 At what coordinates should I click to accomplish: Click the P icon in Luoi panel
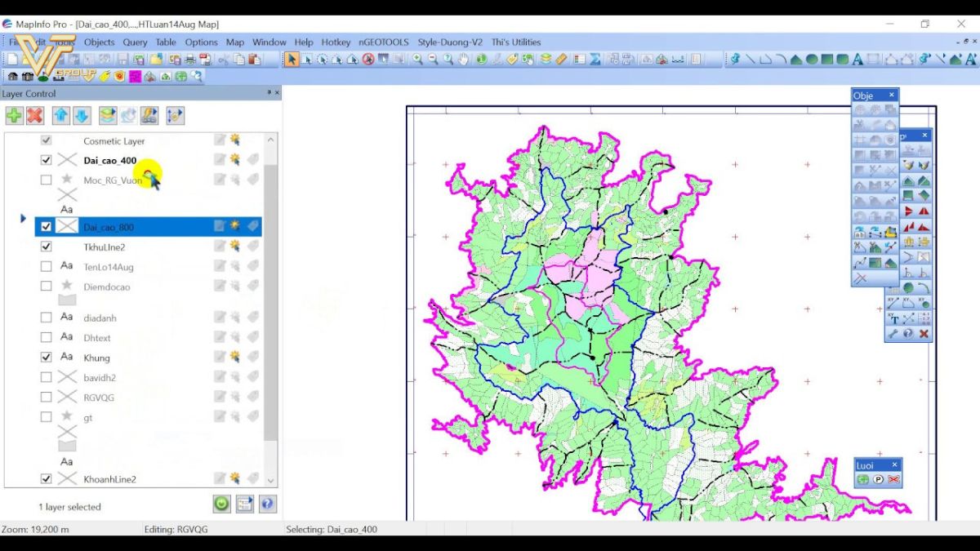tap(879, 480)
